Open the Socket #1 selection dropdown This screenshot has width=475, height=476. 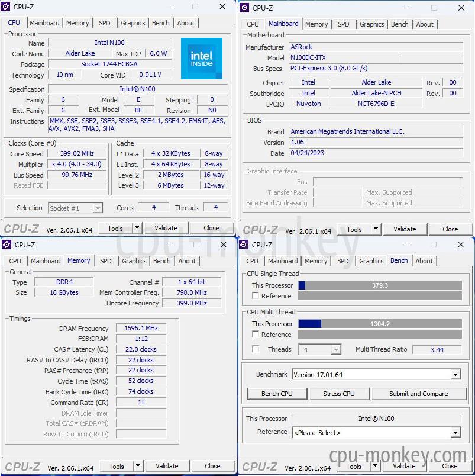[98, 208]
